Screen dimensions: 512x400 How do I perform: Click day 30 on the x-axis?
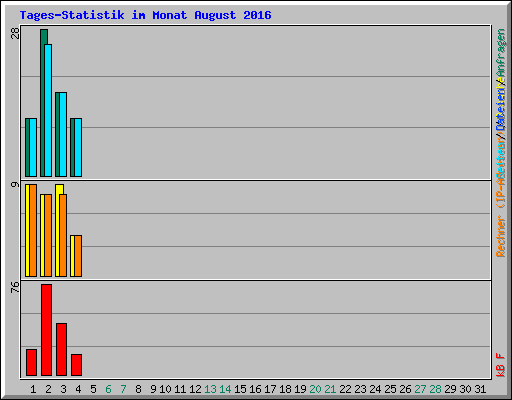click(465, 389)
